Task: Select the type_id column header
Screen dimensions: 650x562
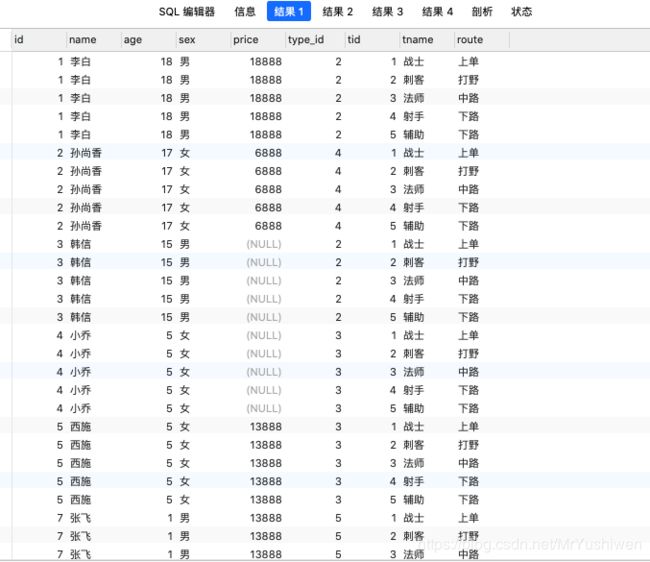Action: [x=315, y=40]
